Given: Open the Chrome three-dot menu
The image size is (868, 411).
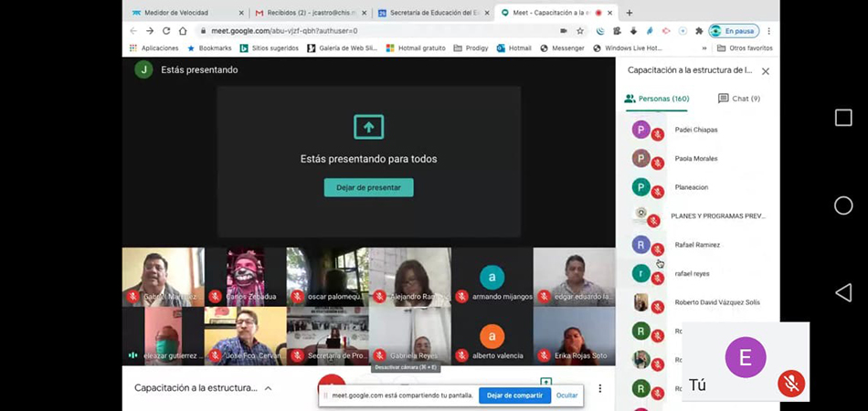Looking at the screenshot, I should coord(769,31).
